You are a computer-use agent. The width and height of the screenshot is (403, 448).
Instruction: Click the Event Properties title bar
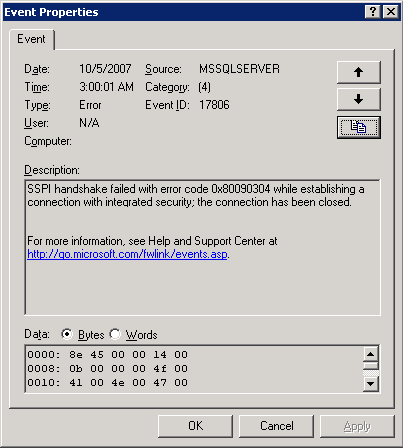tap(183, 12)
